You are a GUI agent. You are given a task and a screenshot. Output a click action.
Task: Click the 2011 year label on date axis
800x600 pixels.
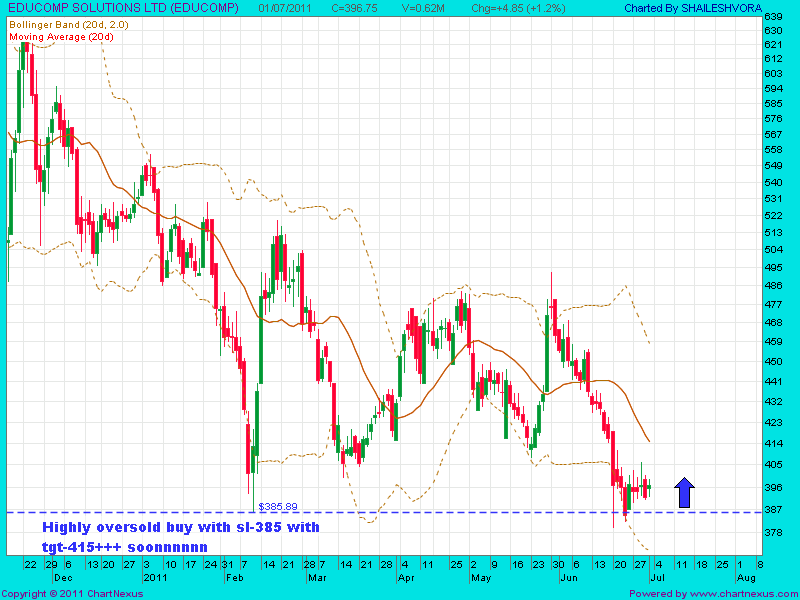coord(154,578)
